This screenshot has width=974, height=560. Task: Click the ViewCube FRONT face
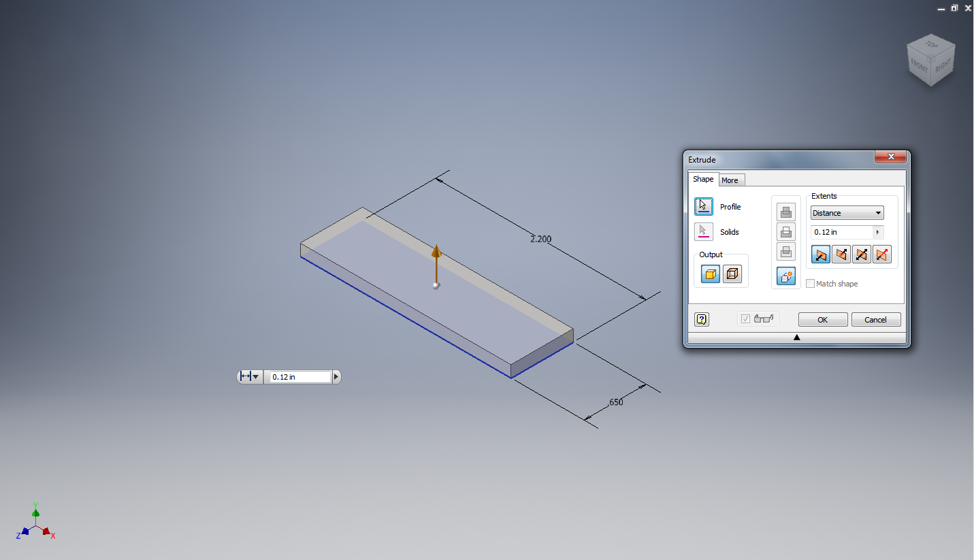click(x=919, y=66)
